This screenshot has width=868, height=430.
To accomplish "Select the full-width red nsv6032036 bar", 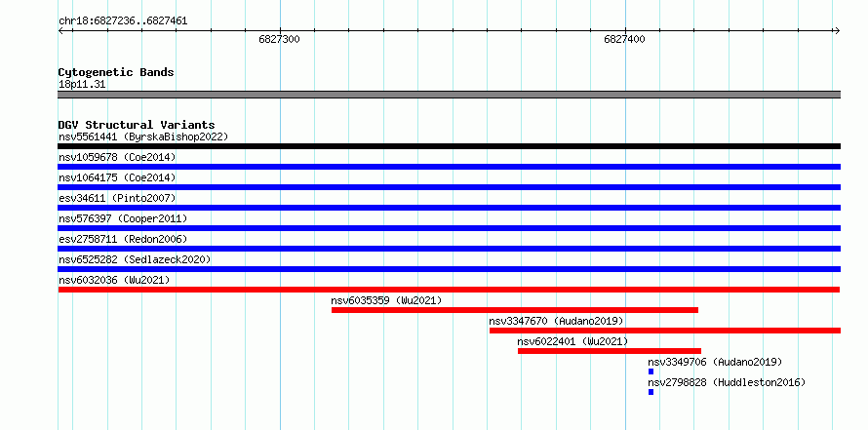I will click(x=449, y=290).
